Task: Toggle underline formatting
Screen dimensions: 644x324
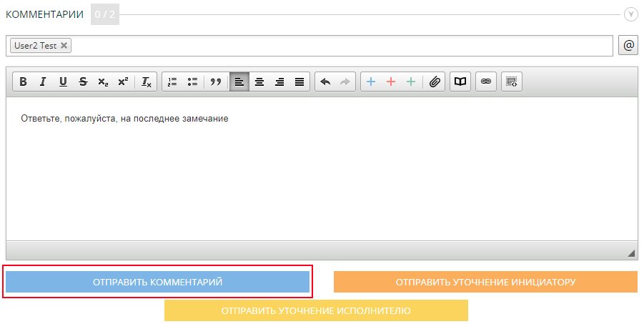Action: click(x=63, y=82)
